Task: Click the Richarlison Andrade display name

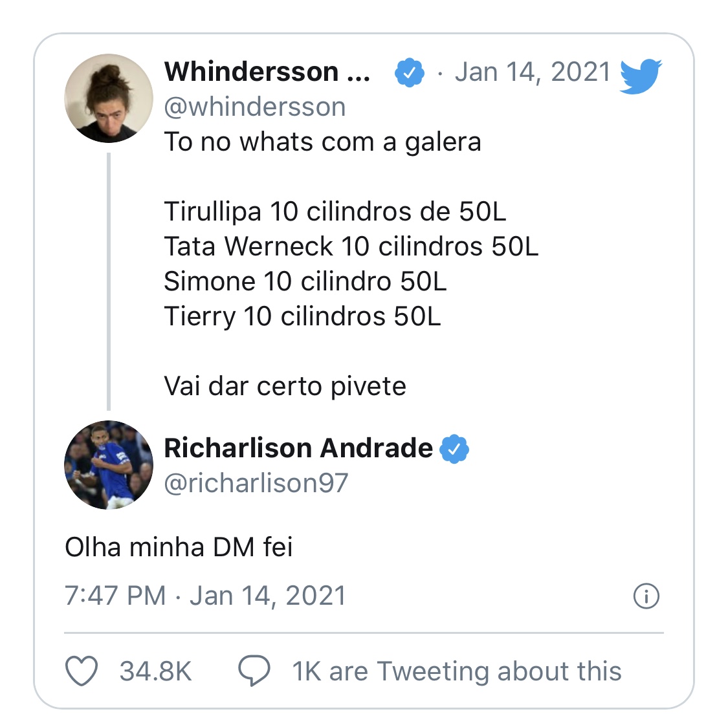Action: coord(298,448)
